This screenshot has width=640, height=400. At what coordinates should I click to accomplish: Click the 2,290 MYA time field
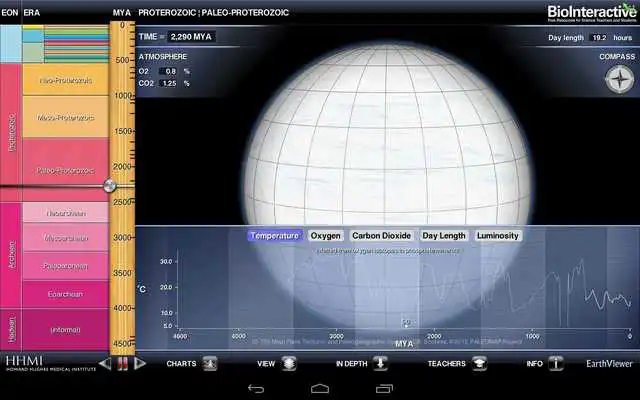click(191, 37)
